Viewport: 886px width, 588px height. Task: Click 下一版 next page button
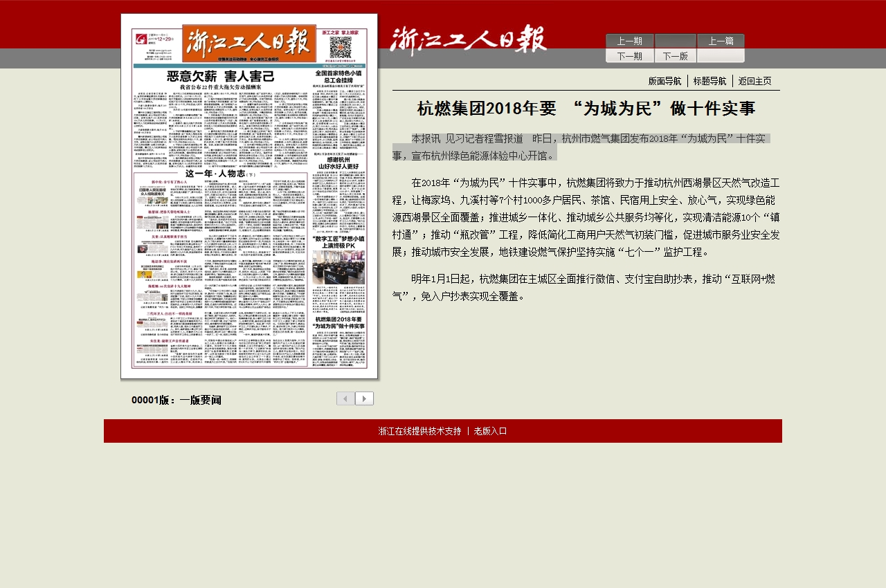click(675, 56)
